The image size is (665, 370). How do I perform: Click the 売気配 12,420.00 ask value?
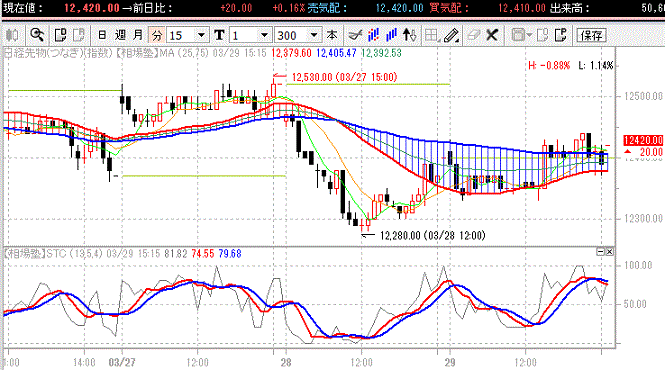click(x=400, y=8)
